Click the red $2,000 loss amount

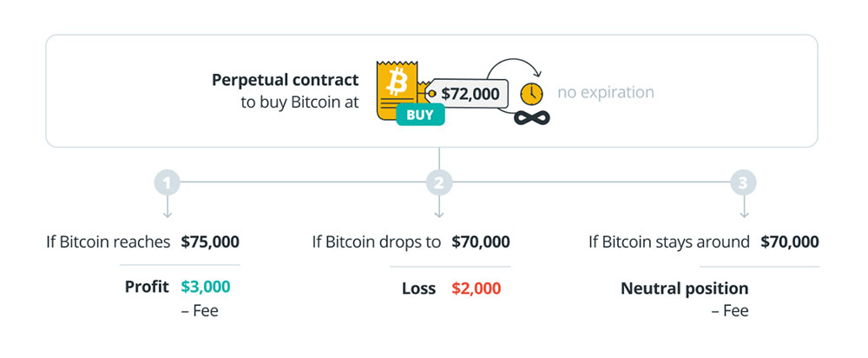(477, 288)
